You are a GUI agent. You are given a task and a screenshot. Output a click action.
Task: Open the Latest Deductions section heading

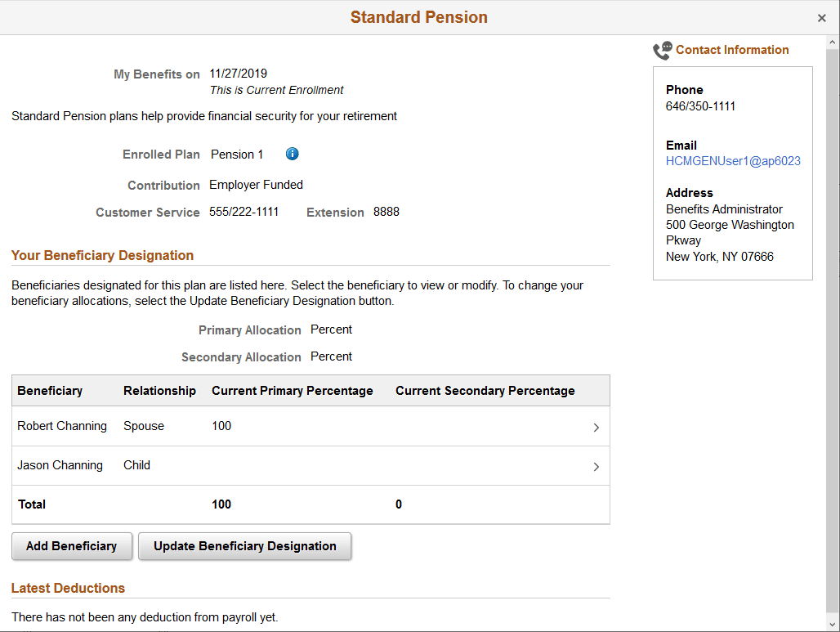click(x=68, y=588)
